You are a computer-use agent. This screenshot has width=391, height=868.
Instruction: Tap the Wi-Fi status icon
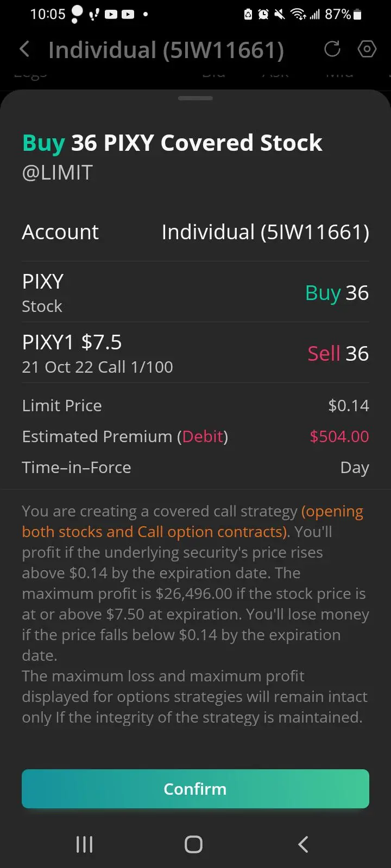coord(298,15)
